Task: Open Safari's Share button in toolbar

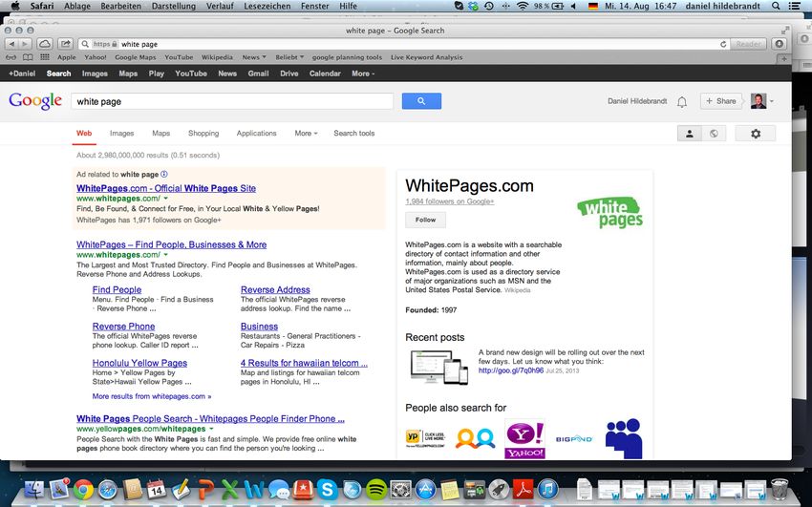Action: coord(65,44)
